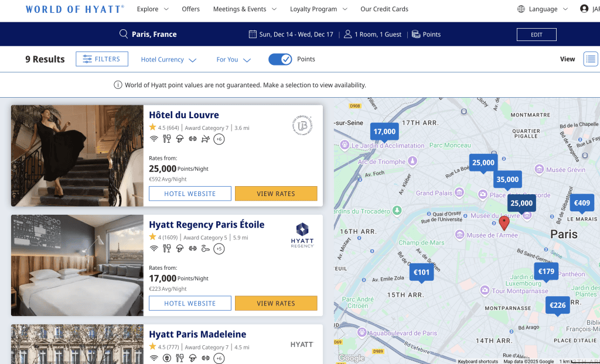Viewport: 600px width, 364px height.
Task: Expand Meetings & Events menu
Action: [x=245, y=9]
